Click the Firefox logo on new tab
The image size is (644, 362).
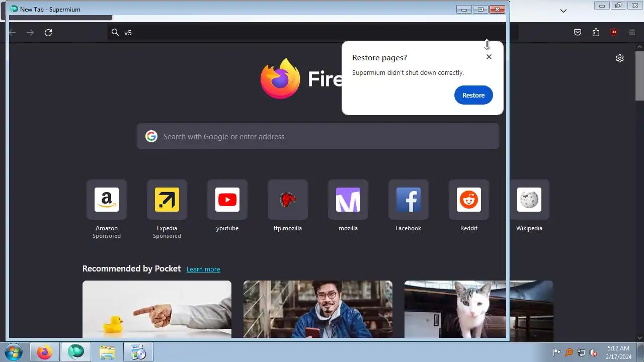(x=280, y=78)
